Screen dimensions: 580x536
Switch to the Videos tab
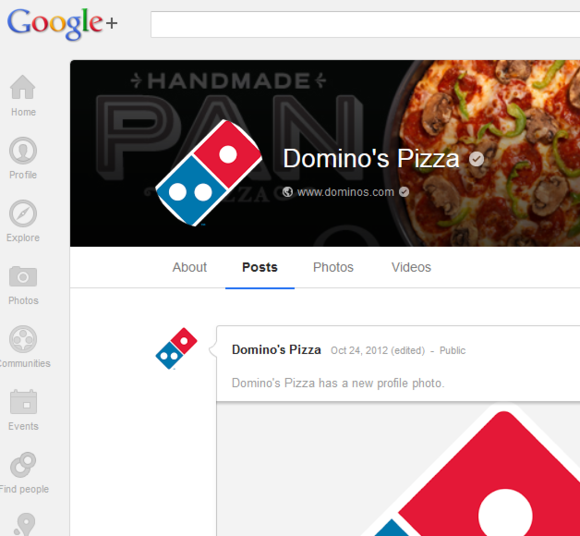tap(411, 267)
